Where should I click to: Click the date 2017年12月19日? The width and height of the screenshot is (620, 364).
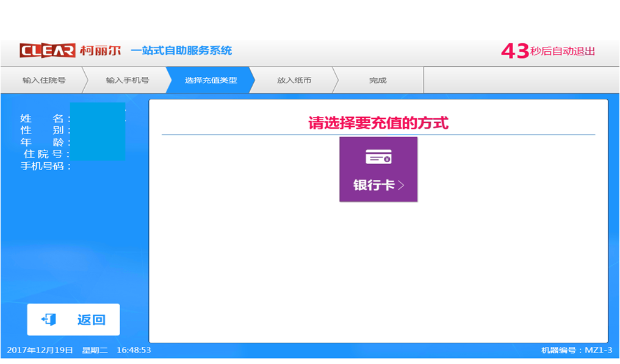coord(40,350)
